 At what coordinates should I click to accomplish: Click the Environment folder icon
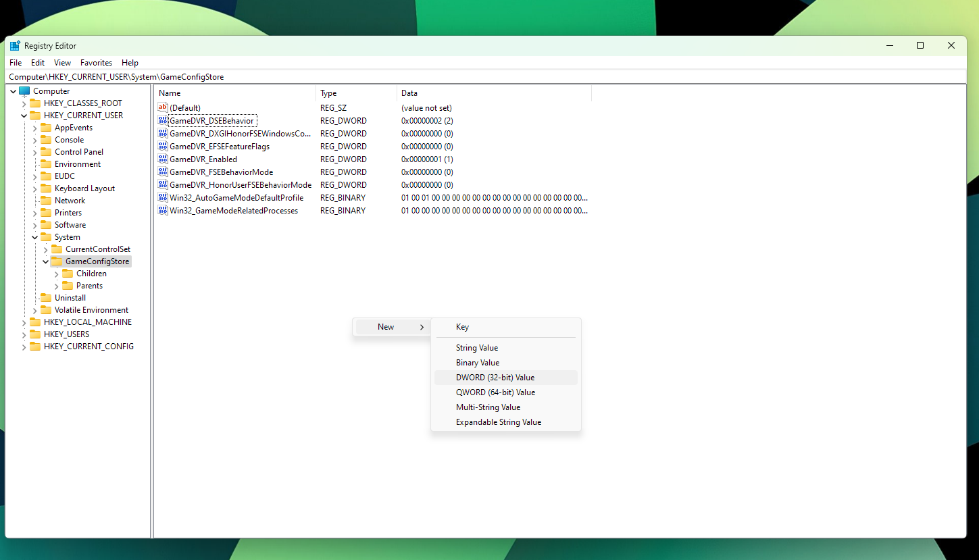pyautogui.click(x=46, y=164)
